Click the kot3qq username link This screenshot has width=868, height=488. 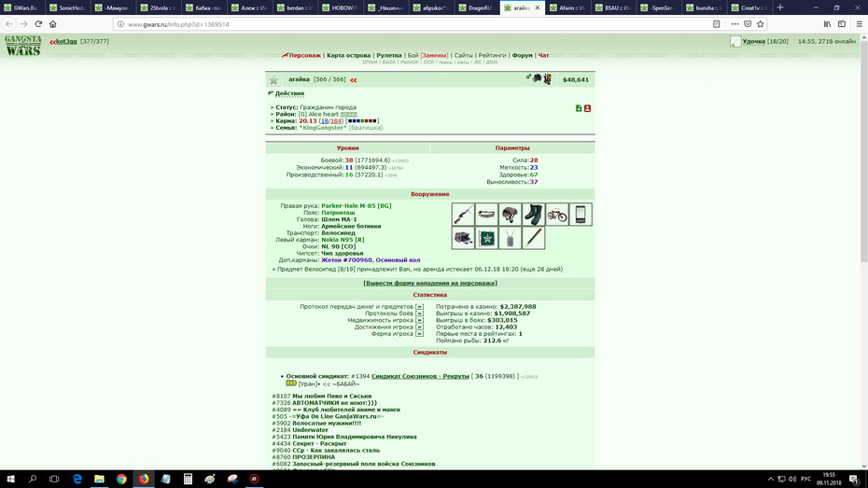point(66,41)
